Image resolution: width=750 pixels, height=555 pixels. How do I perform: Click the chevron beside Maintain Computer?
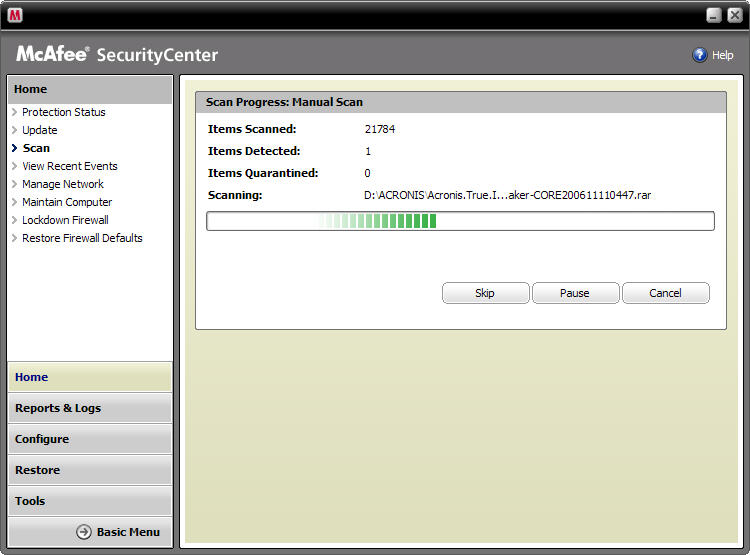[x=14, y=202]
